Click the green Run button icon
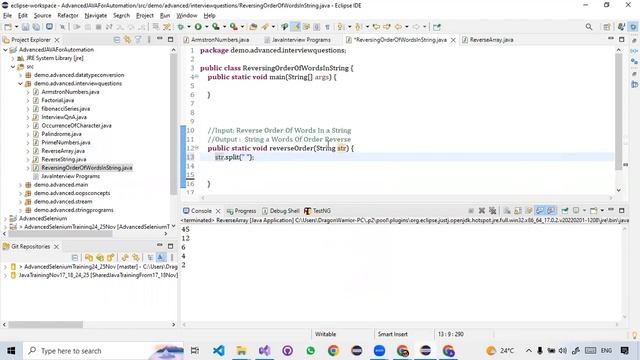Image resolution: width=640 pixels, height=360 pixels. pos(198,27)
